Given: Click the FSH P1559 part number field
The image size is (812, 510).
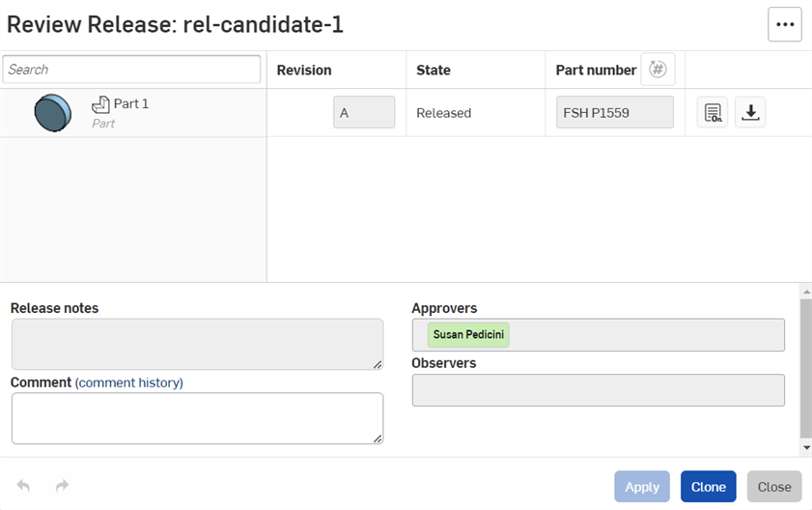Looking at the screenshot, I should 615,112.
